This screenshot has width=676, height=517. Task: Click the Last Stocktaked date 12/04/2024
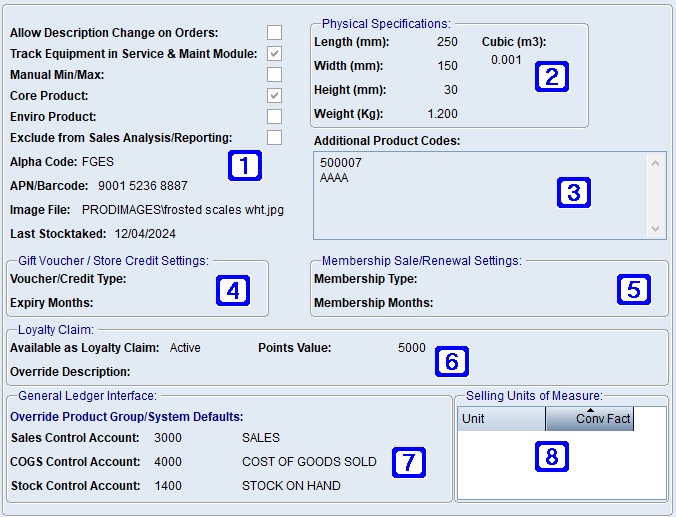[145, 234]
